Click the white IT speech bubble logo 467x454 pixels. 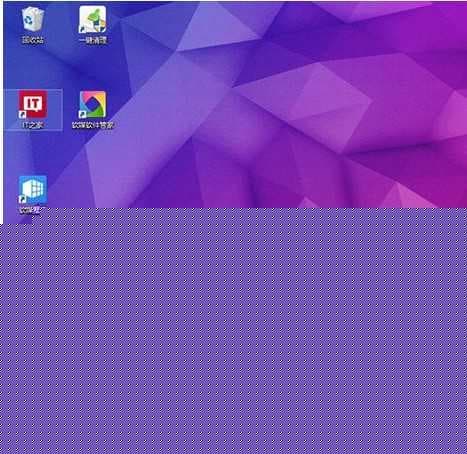tap(33, 104)
